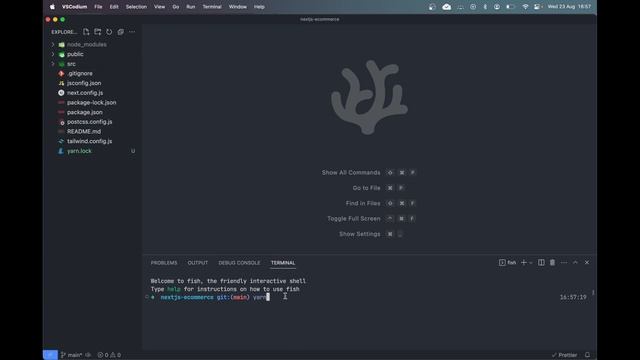Open the new terminal launch profile dropdown

[531, 263]
